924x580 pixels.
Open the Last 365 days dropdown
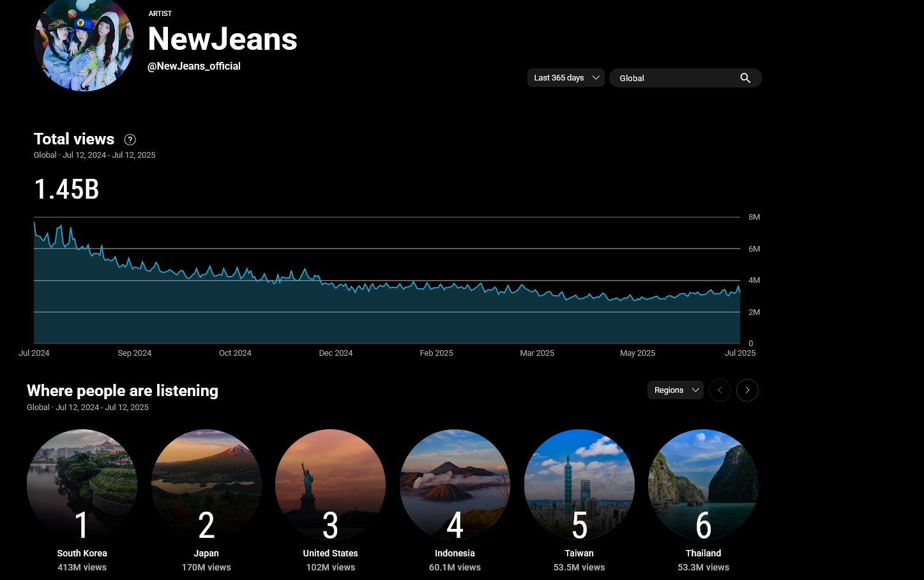[x=566, y=78]
